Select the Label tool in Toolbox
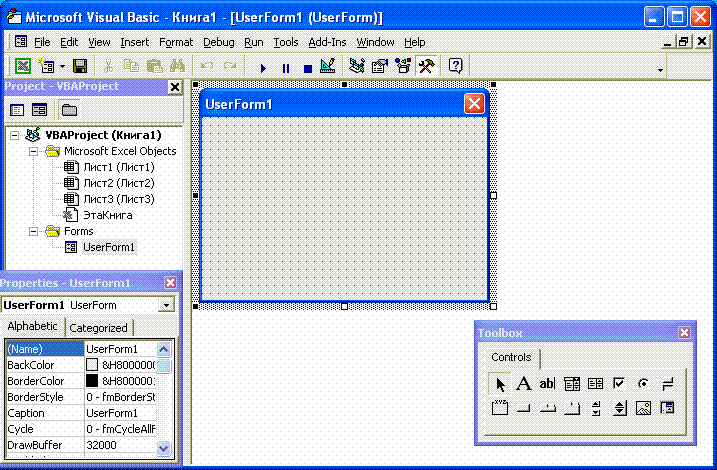 [x=524, y=384]
